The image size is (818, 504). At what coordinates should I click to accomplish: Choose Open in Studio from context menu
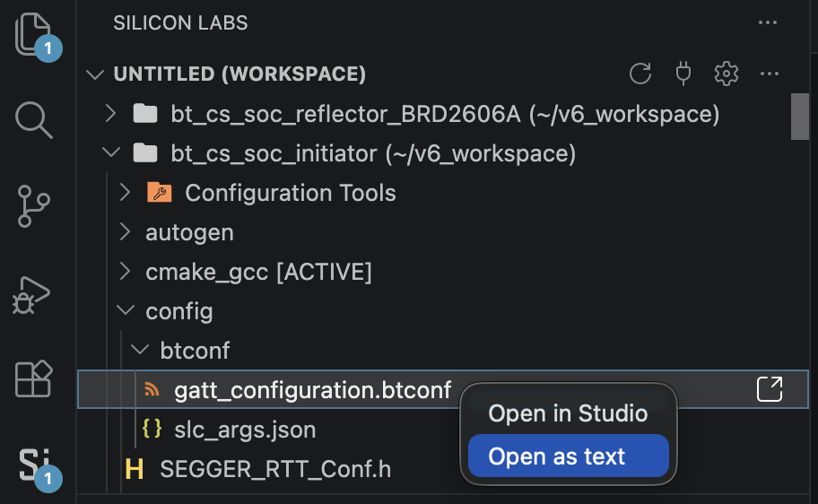tap(568, 413)
